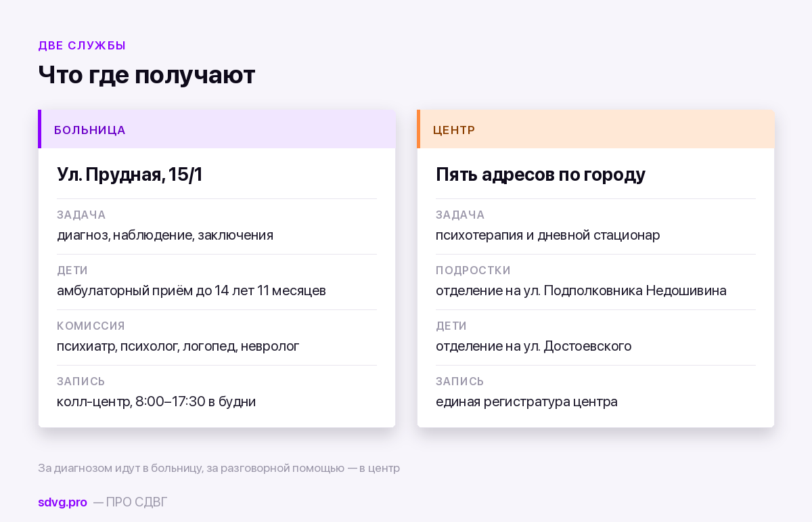
Task: Click the 'ДВЕ СЛУЖБЫ' overline label
Action: click(x=82, y=46)
